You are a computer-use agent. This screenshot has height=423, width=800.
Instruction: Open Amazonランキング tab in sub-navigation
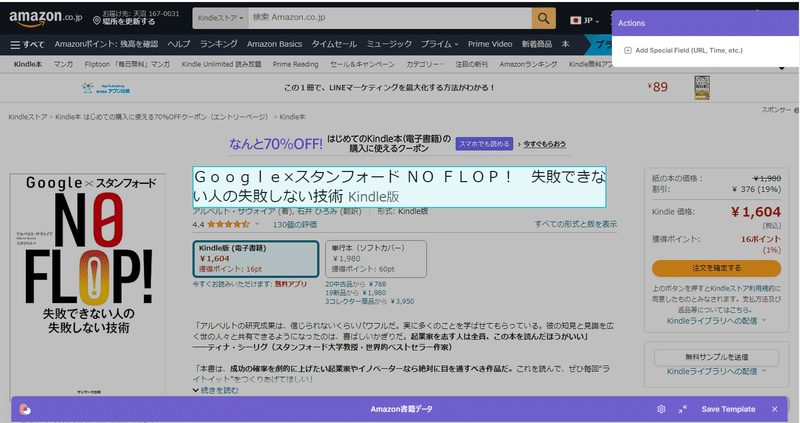coord(528,64)
